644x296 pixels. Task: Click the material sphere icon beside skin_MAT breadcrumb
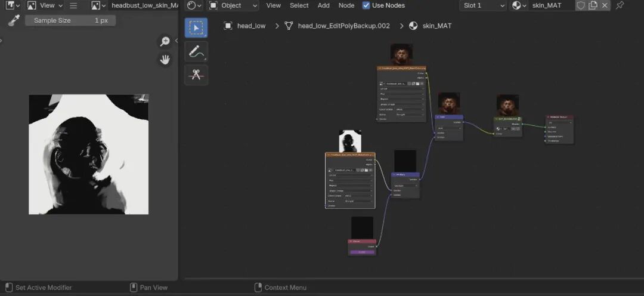[x=414, y=26]
